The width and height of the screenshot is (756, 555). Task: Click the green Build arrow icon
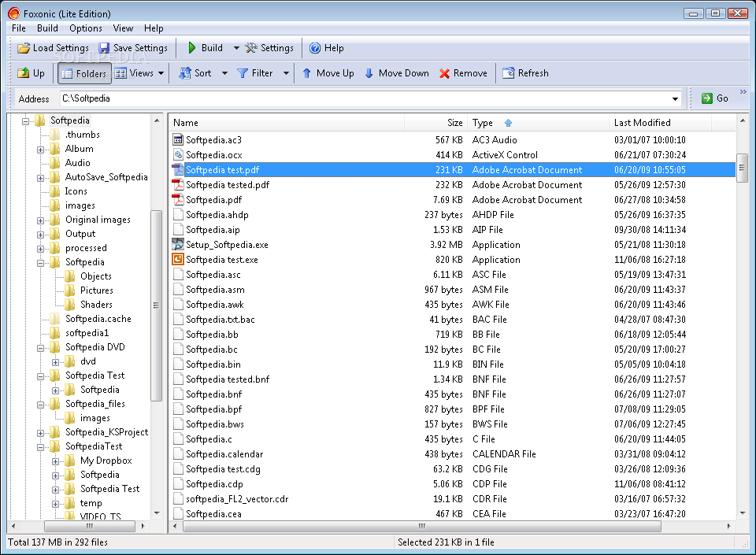[x=192, y=48]
